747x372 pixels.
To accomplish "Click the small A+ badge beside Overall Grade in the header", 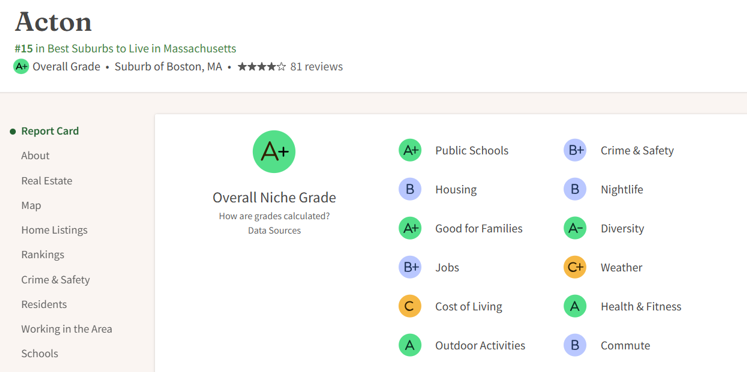I will point(21,67).
